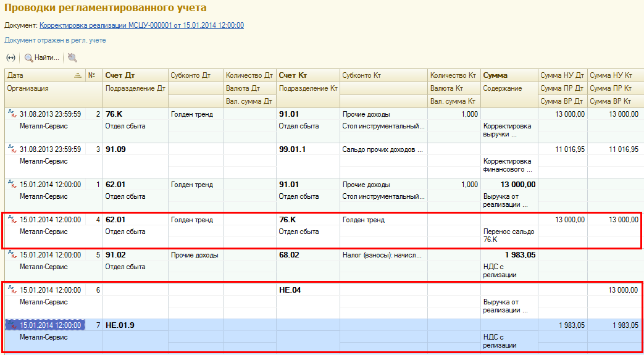The image size is (644, 355).
Task: Click the Количество Кт column header
Action: coord(454,75)
